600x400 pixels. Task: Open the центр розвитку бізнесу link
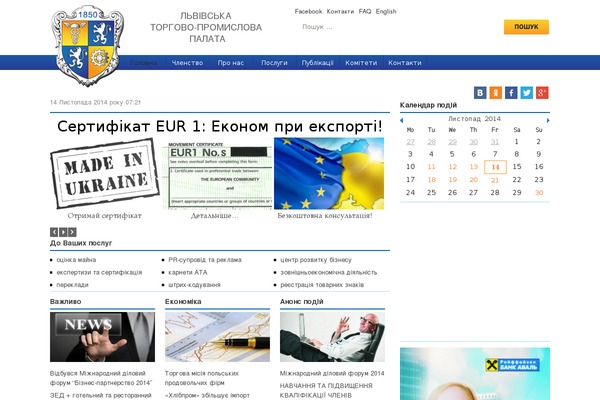point(316,260)
